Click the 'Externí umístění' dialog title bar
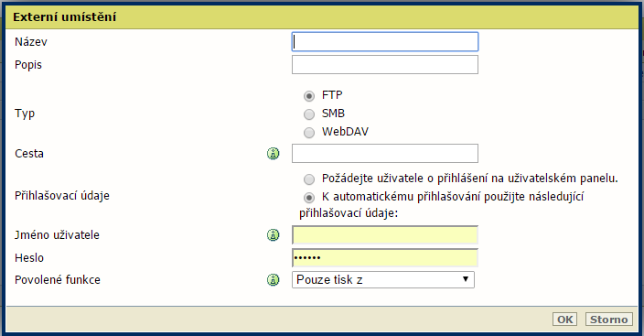Image resolution: width=644 pixels, height=336 pixels. click(x=322, y=16)
